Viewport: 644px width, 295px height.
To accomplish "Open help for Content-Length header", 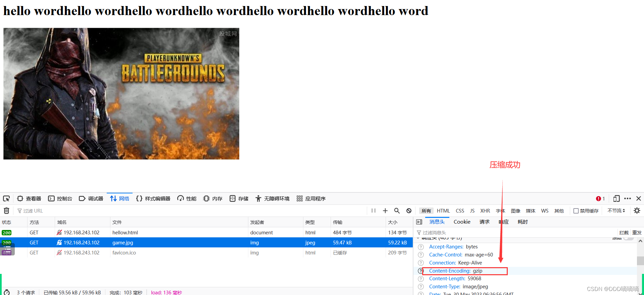I will point(421,279).
